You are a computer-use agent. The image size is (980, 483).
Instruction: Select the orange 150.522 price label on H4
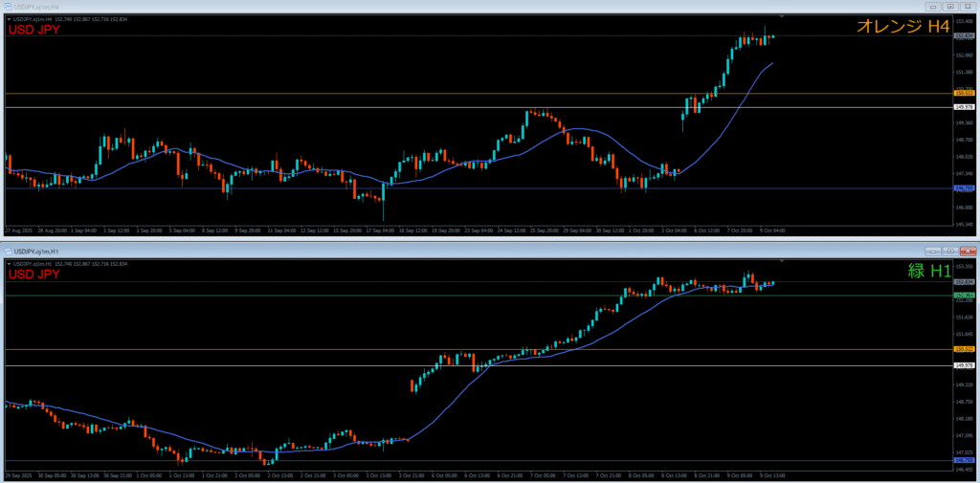[x=965, y=93]
